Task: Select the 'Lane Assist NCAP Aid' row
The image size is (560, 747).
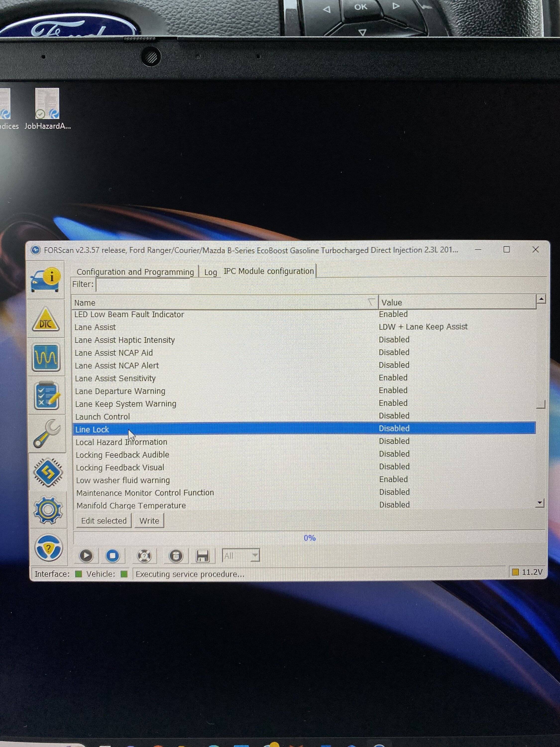Action: point(304,353)
